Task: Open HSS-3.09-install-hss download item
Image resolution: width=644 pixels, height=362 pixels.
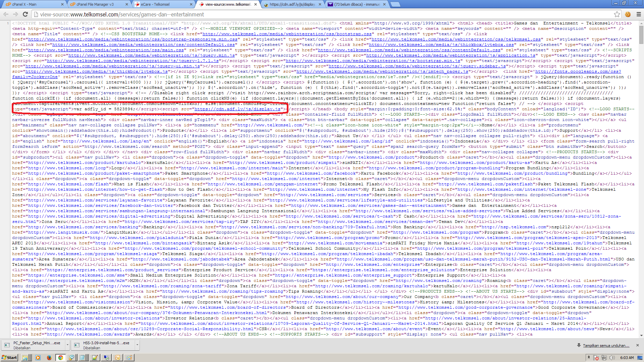Action: tap(102, 345)
